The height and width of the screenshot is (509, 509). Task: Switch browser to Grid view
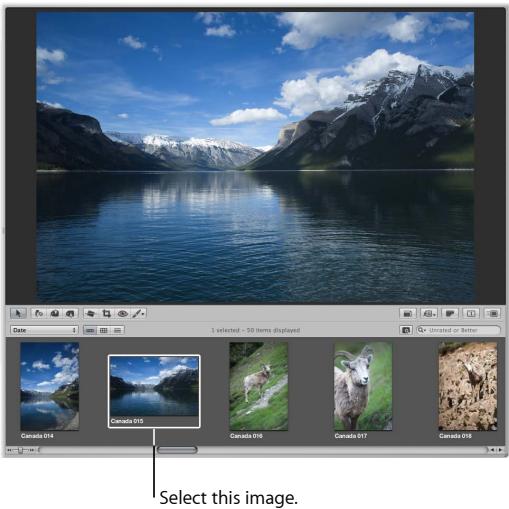(x=104, y=330)
